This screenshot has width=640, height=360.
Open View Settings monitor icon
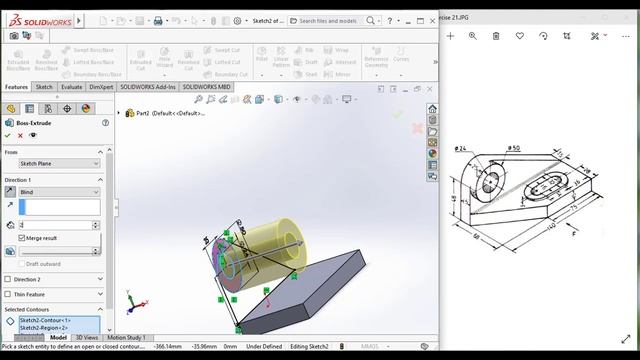pyautogui.click(x=347, y=99)
